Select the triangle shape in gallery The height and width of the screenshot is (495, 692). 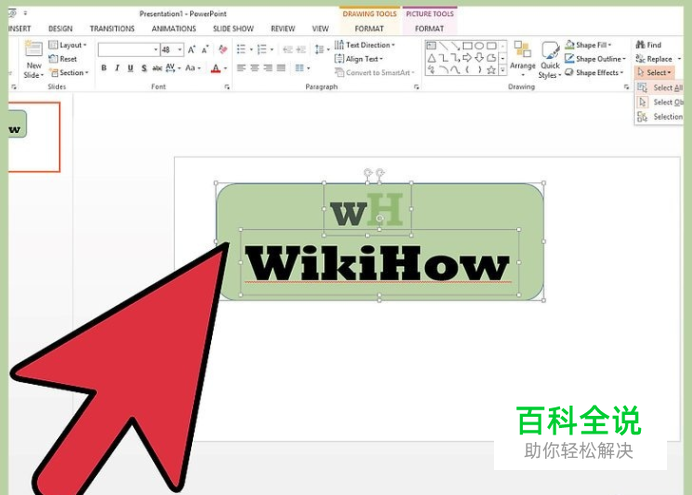[432, 58]
